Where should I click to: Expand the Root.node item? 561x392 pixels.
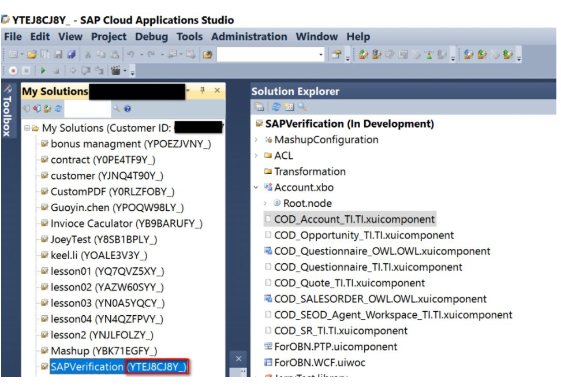pos(265,203)
